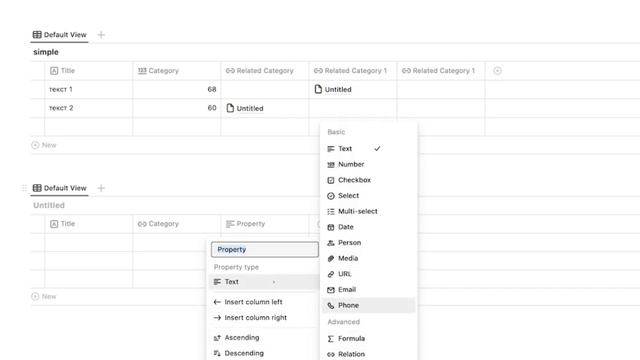This screenshot has height=360, width=640.
Task: Click the Descending sort icon
Action: click(x=217, y=353)
